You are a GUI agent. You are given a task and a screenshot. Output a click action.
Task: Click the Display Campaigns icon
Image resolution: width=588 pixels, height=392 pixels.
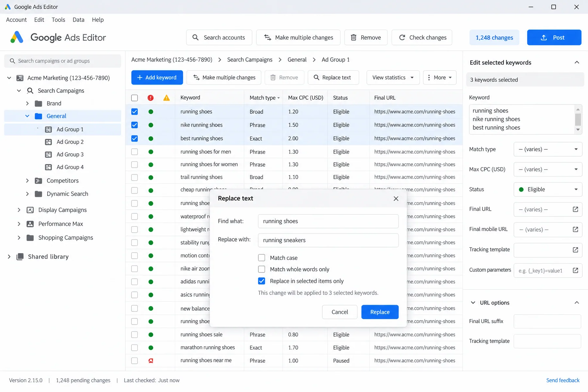[30, 210]
